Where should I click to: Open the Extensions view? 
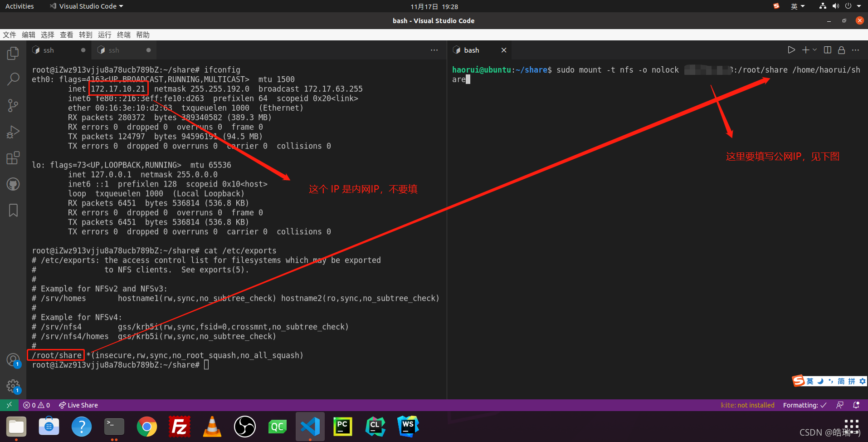[x=13, y=158]
